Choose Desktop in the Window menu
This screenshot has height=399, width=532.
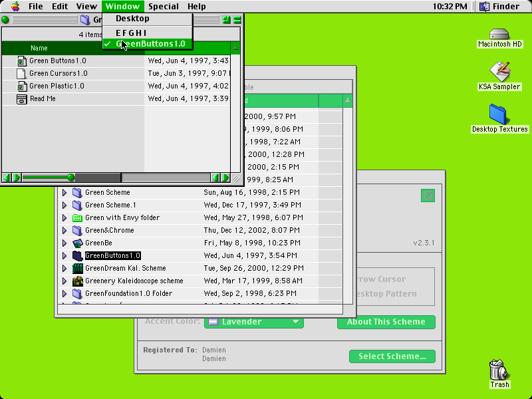(147, 19)
